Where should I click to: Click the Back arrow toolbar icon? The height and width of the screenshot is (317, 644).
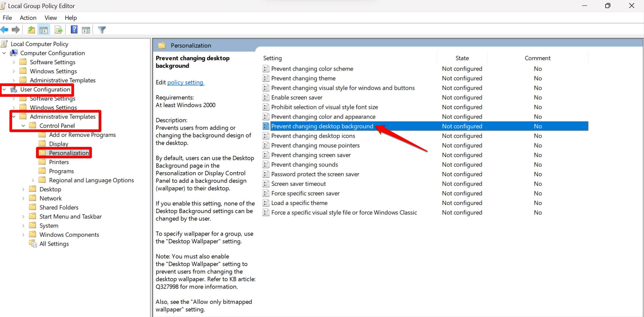tap(4, 30)
